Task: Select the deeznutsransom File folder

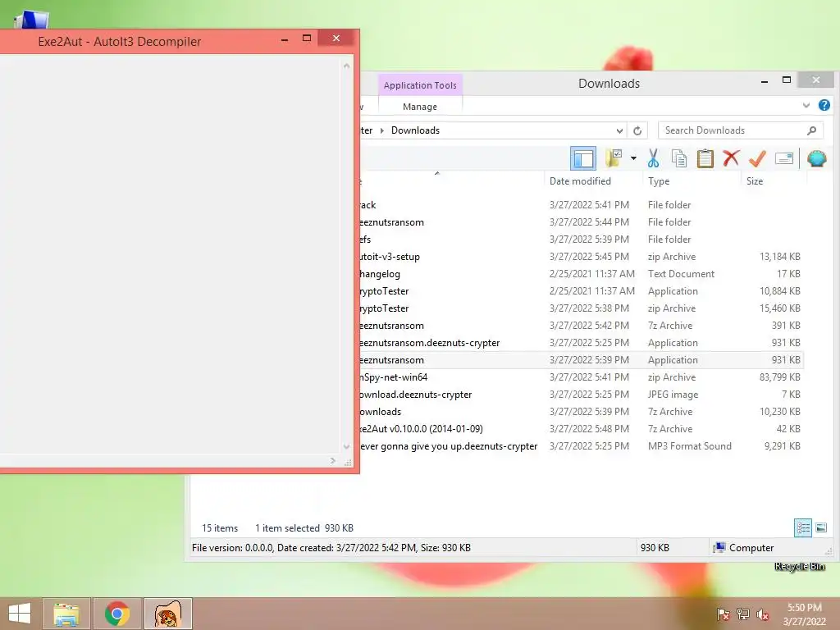Action: pos(582,221)
